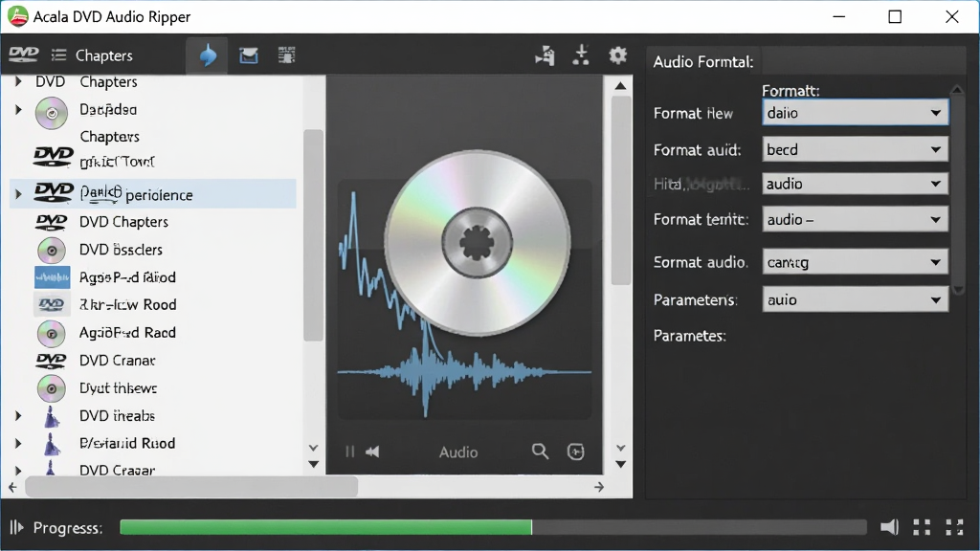Pause preview playback

click(350, 452)
